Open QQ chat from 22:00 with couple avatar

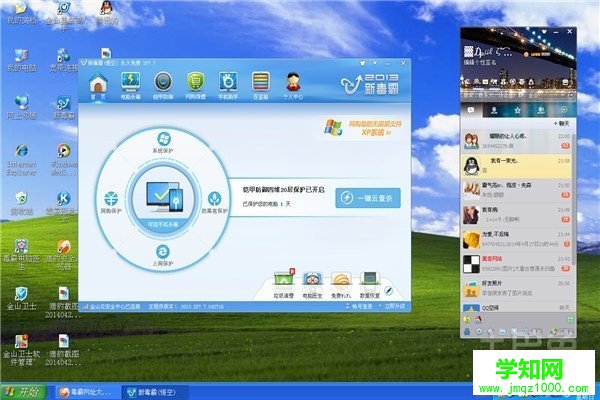pyautogui.click(x=516, y=141)
